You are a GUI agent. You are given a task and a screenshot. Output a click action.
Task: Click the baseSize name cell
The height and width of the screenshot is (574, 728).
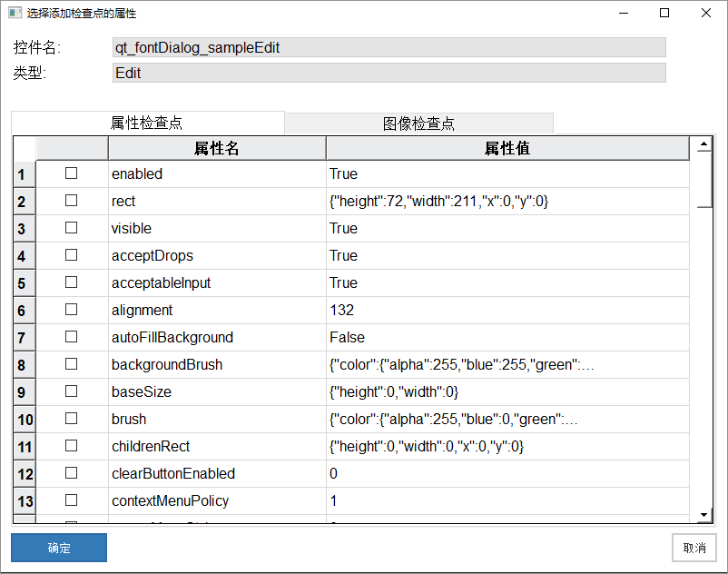217,392
